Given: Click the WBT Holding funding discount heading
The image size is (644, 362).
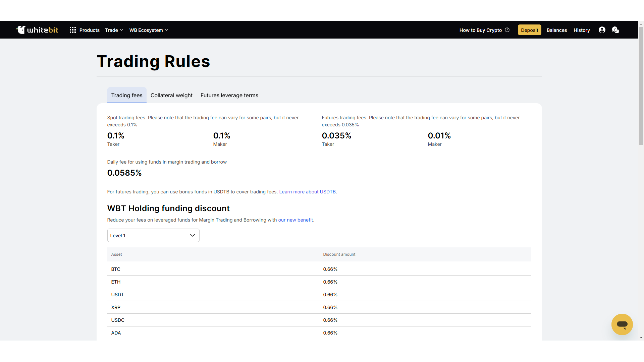Looking at the screenshot, I should click(x=168, y=208).
